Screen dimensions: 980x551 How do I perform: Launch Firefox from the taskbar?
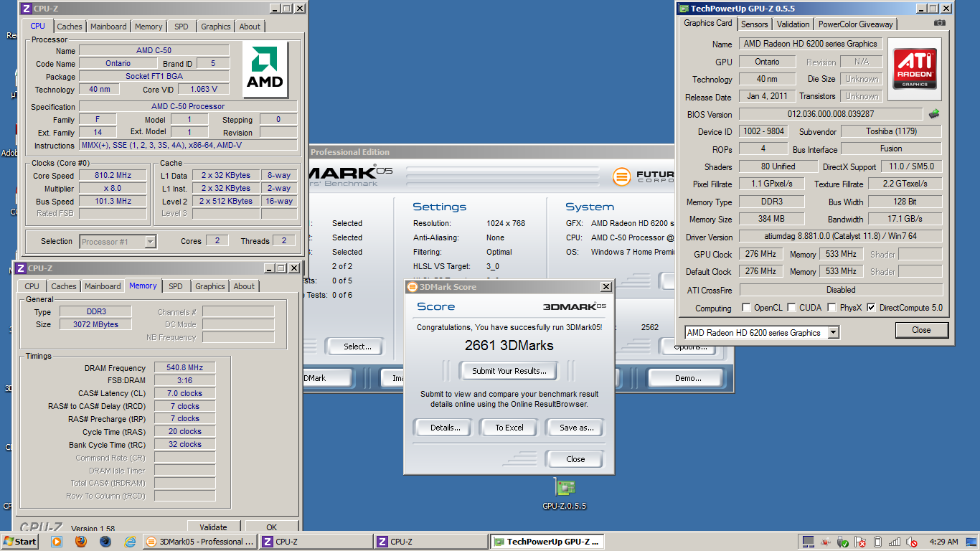[x=80, y=542]
